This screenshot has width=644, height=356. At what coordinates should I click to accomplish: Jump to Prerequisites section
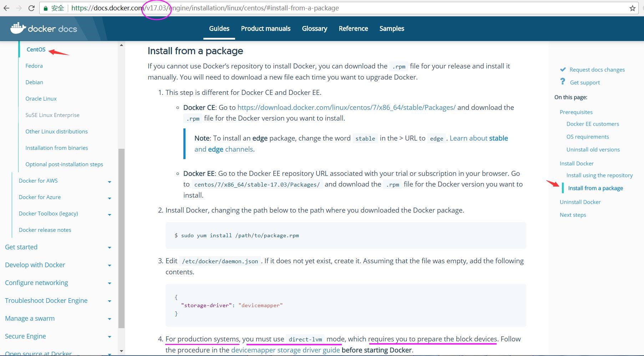point(576,112)
